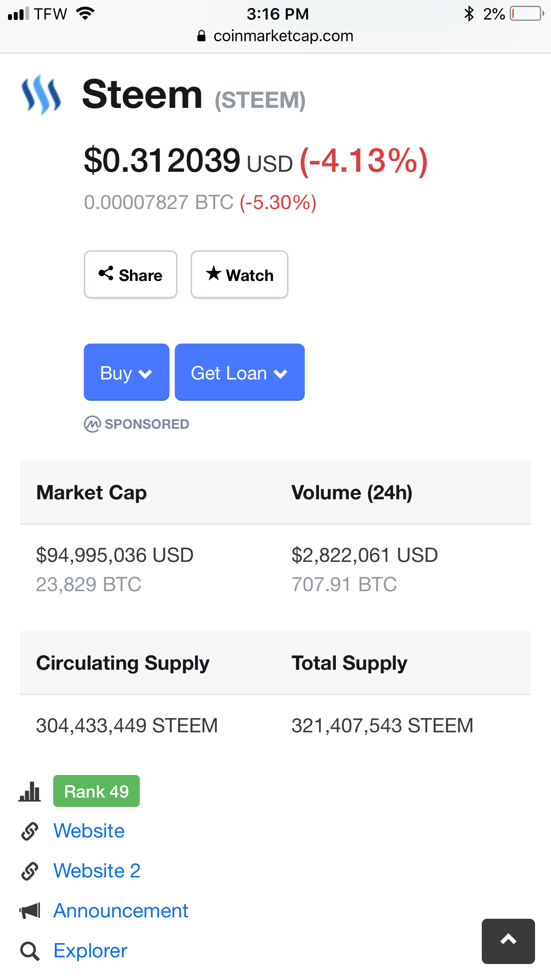Image resolution: width=551 pixels, height=980 pixels.
Task: Open the Website link
Action: [89, 831]
